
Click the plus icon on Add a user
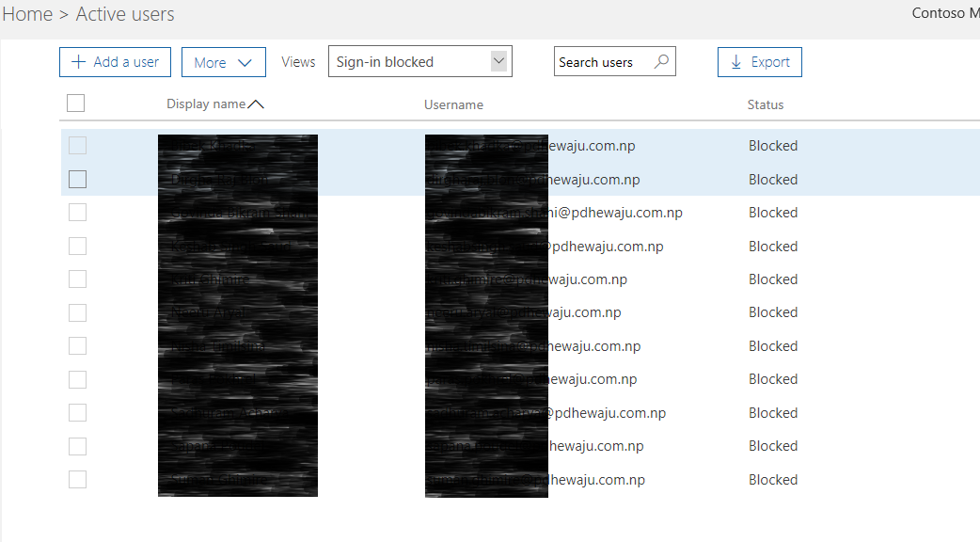click(x=79, y=62)
